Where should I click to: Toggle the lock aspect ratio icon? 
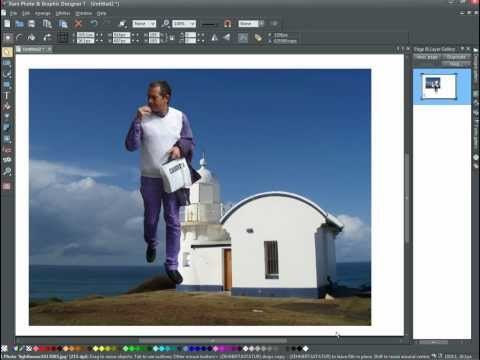172,38
